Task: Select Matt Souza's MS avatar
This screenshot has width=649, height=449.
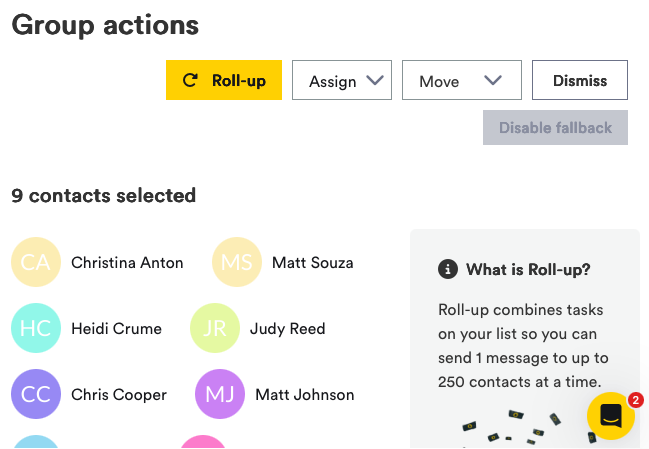Action: click(237, 262)
